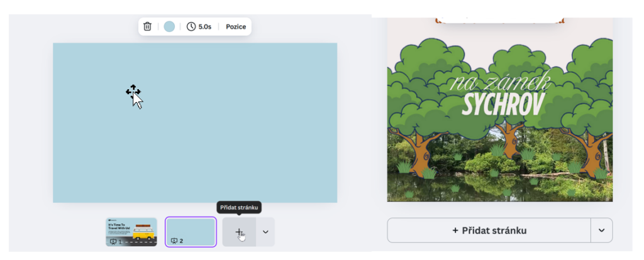Select the SYCHROV heading text on the poster
The width and height of the screenshot is (644, 260).
click(x=502, y=105)
